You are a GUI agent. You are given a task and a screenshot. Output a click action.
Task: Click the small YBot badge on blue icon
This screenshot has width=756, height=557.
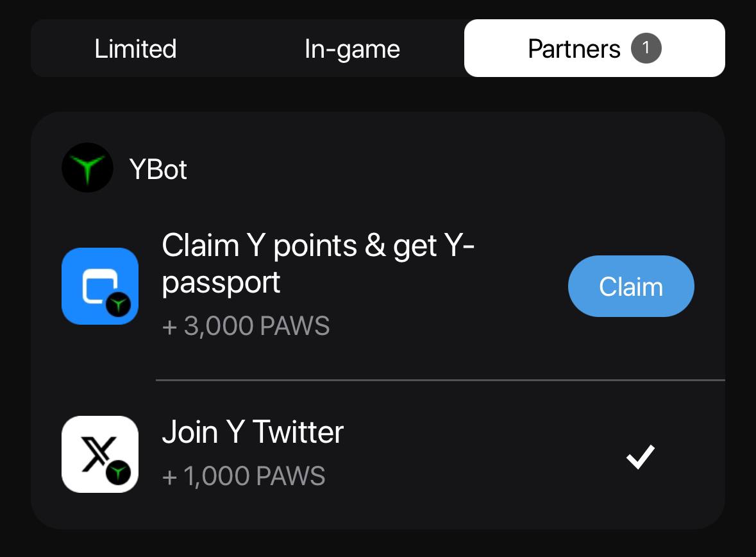[118, 305]
